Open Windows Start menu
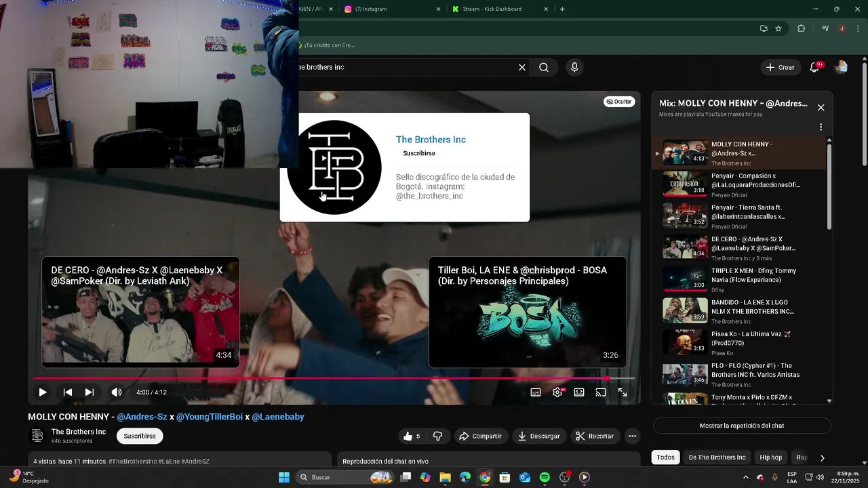 pyautogui.click(x=284, y=477)
